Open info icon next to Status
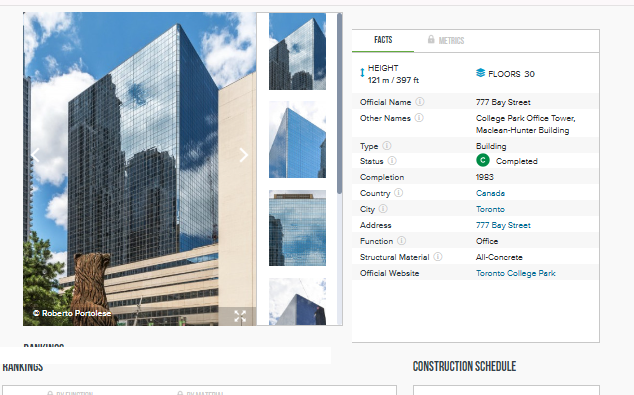The width and height of the screenshot is (634, 395). 392,161
